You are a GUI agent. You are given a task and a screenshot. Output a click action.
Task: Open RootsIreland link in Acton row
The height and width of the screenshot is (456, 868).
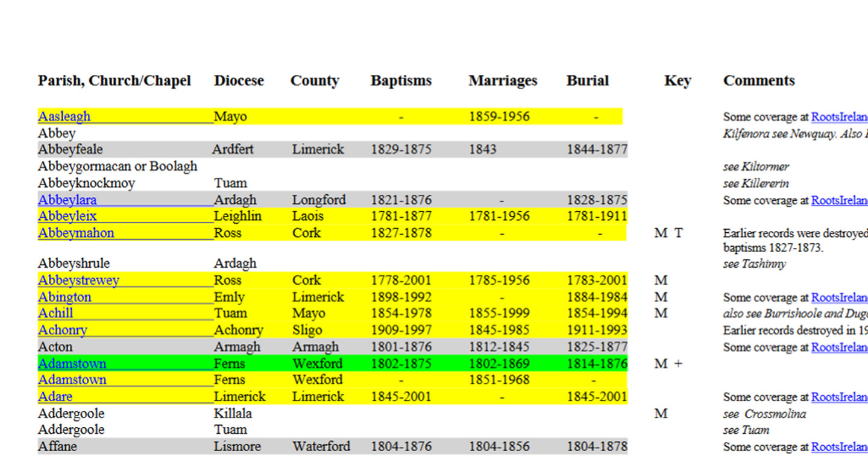pyautogui.click(x=840, y=347)
